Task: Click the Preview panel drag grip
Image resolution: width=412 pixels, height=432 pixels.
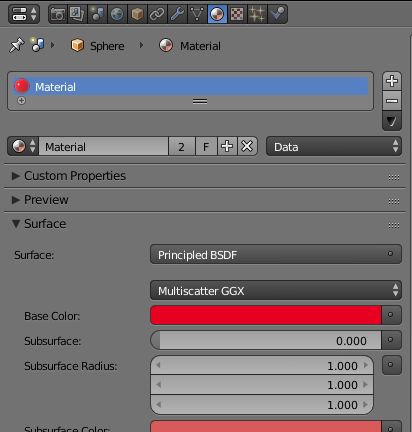Action: tap(394, 201)
